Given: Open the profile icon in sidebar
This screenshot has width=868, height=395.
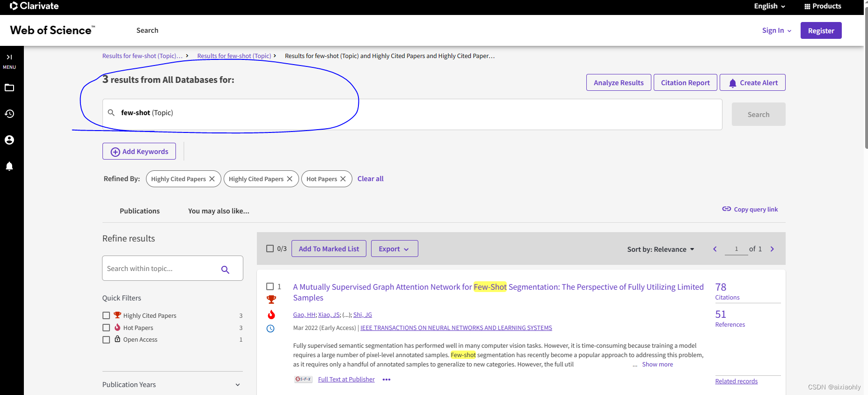Looking at the screenshot, I should point(9,140).
